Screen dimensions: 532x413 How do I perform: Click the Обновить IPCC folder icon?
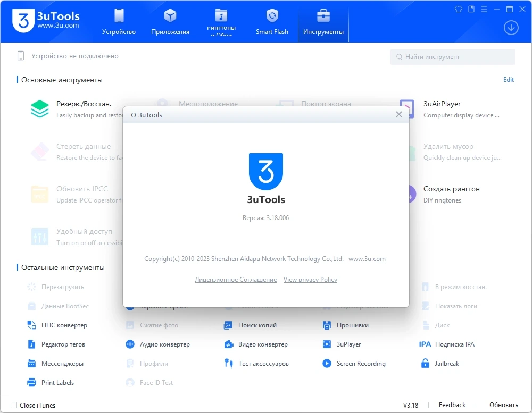[x=40, y=195]
